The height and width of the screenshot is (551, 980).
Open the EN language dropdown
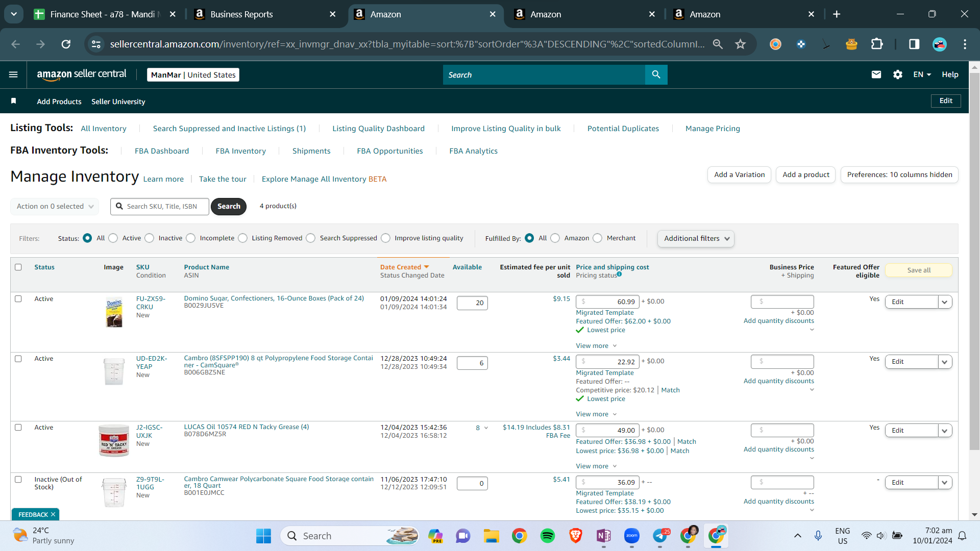[x=922, y=74]
